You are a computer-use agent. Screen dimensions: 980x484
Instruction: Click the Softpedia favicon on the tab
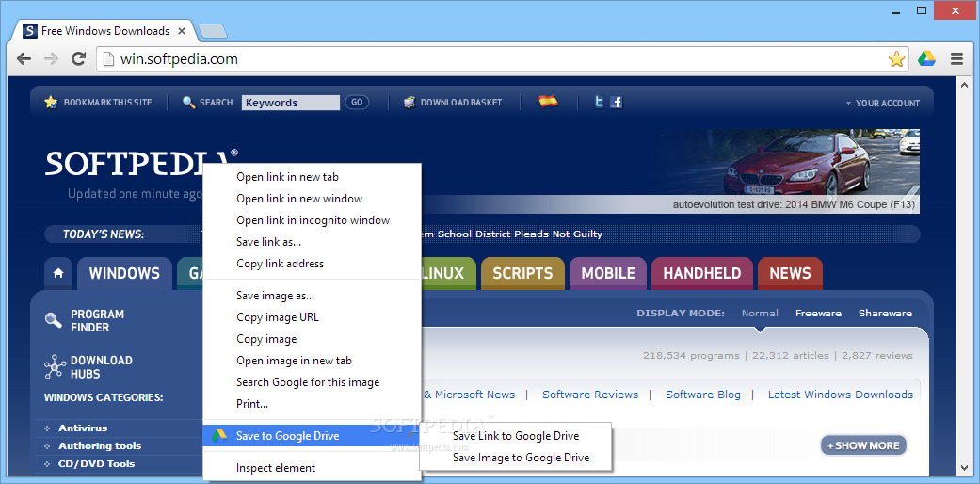pos(29,31)
